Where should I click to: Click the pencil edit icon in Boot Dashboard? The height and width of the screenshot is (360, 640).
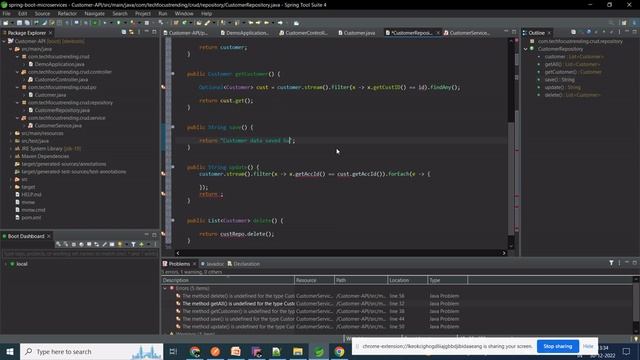coord(104,244)
